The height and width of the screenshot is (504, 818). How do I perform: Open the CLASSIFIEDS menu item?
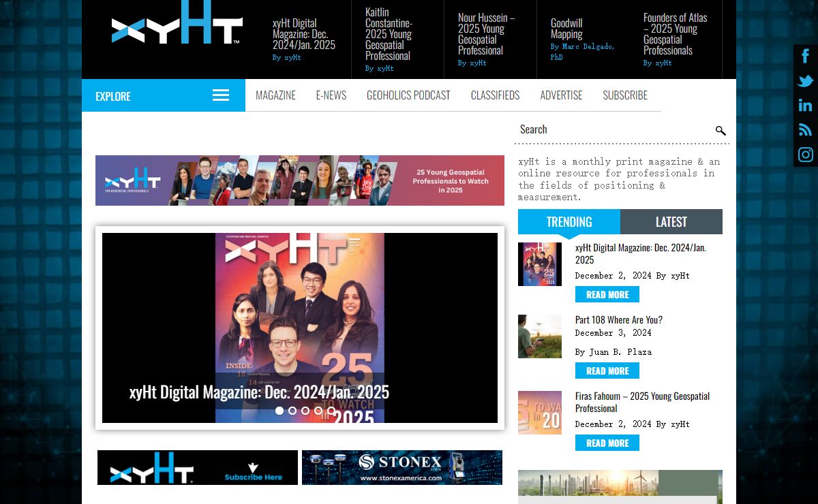(x=495, y=95)
